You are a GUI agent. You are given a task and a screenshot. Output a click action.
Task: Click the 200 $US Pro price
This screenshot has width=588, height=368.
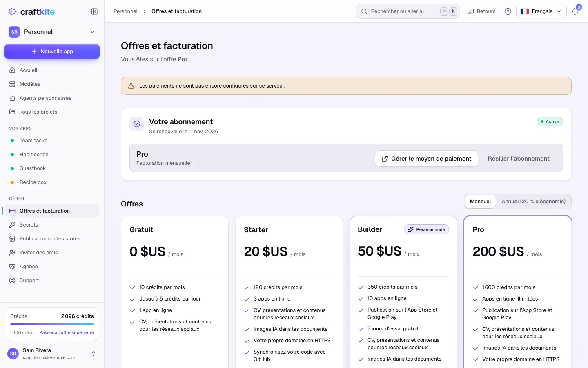pos(498,251)
